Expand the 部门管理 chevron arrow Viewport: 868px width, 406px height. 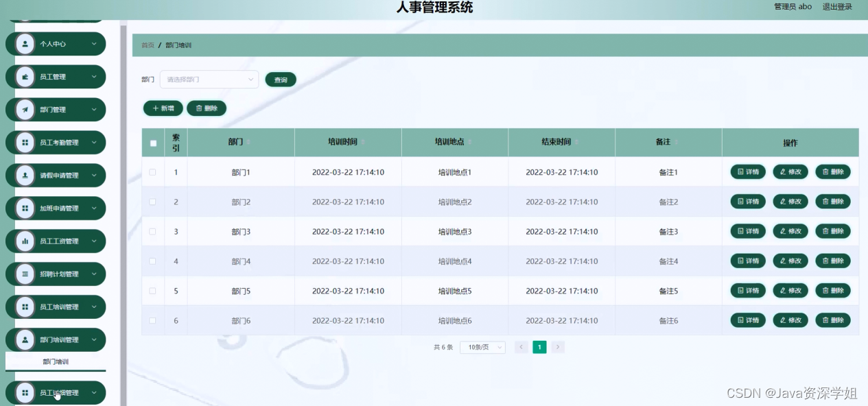pos(94,110)
